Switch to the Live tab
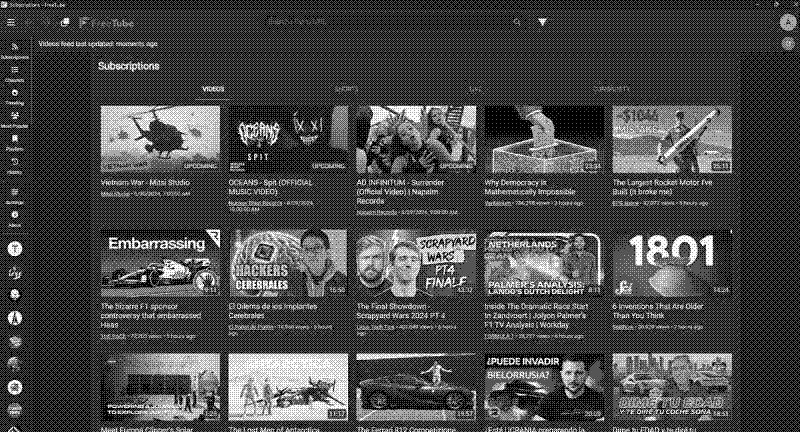Viewport: 800px width, 432px height. (476, 89)
